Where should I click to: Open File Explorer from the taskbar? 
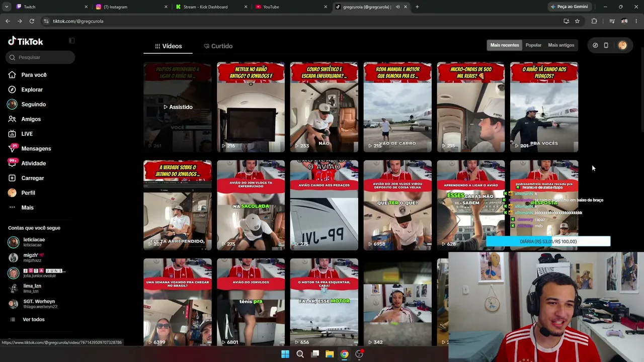330,354
